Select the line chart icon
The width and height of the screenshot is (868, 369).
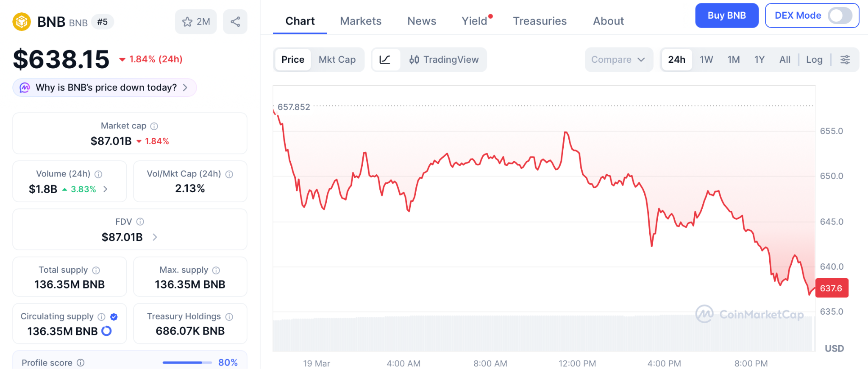pyautogui.click(x=385, y=60)
